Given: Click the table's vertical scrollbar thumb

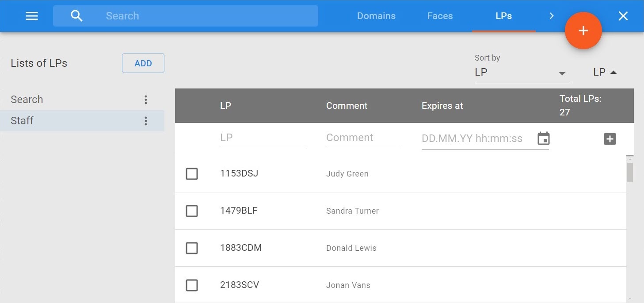Looking at the screenshot, I should click(630, 173).
